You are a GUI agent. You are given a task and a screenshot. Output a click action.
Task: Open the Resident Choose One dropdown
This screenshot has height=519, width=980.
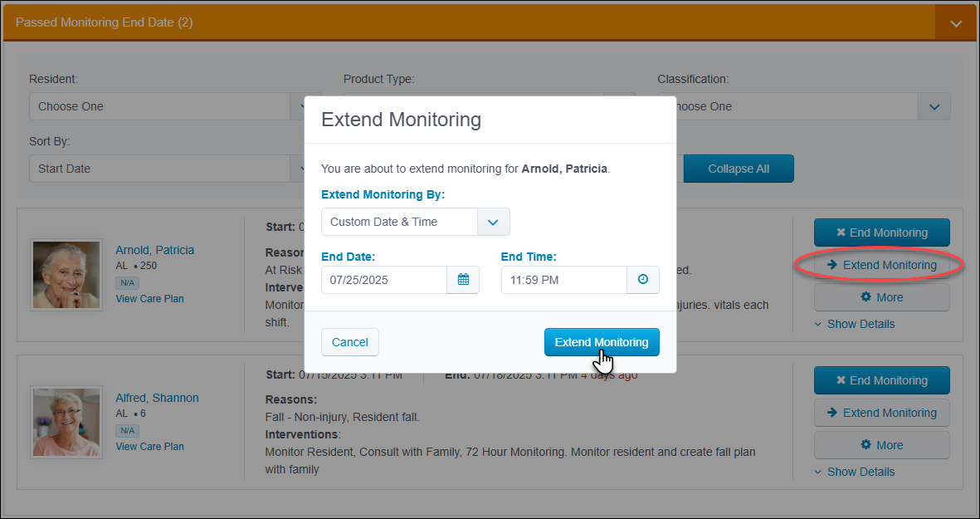click(167, 106)
